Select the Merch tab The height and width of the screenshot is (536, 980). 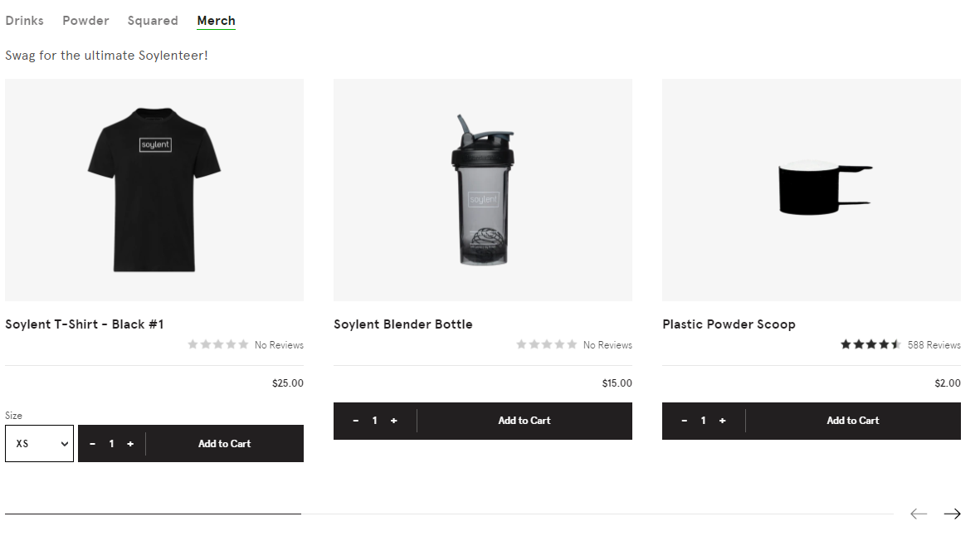(216, 21)
